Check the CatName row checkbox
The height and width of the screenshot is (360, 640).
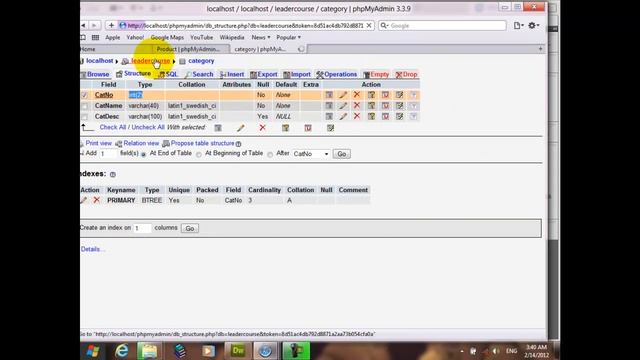pyautogui.click(x=84, y=106)
